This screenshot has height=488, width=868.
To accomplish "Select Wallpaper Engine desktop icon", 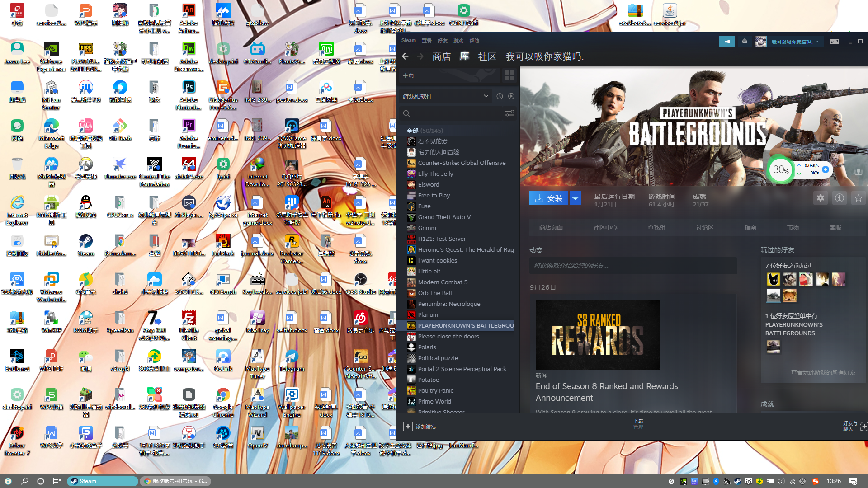I will (292, 402).
